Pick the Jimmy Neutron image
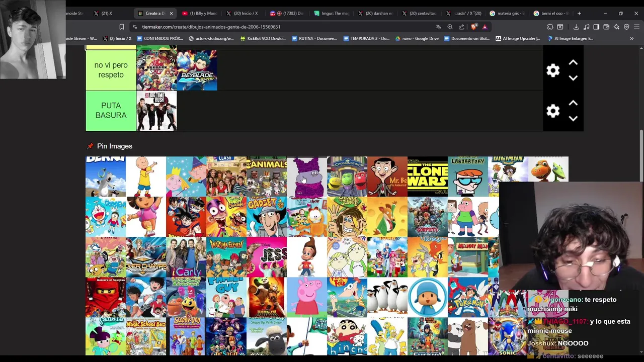Screen dimensions: 644x362 [307, 257]
